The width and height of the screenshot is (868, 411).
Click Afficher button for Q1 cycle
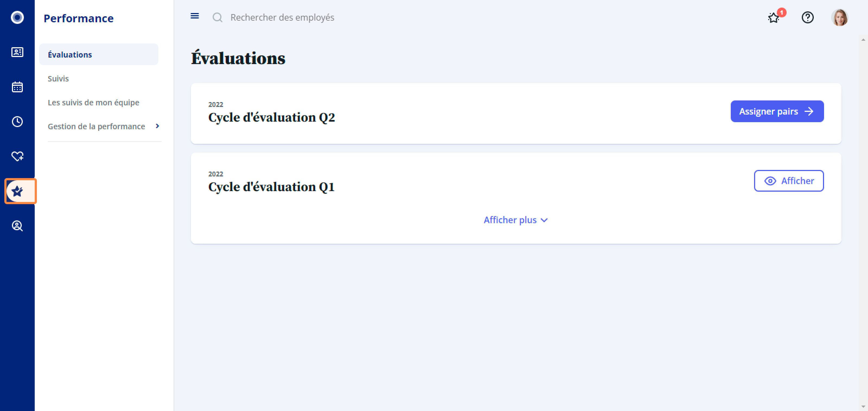point(789,181)
